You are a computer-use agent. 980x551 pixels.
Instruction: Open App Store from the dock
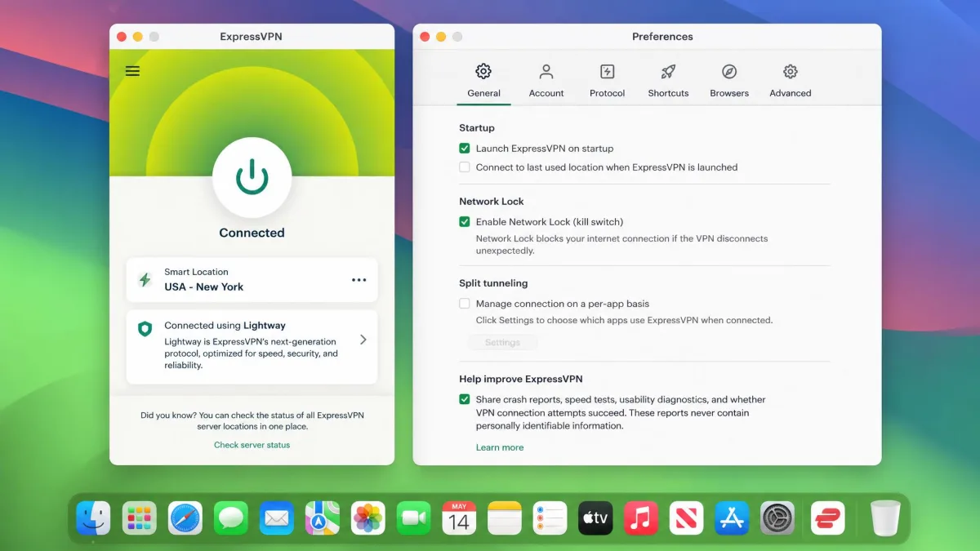click(x=732, y=518)
